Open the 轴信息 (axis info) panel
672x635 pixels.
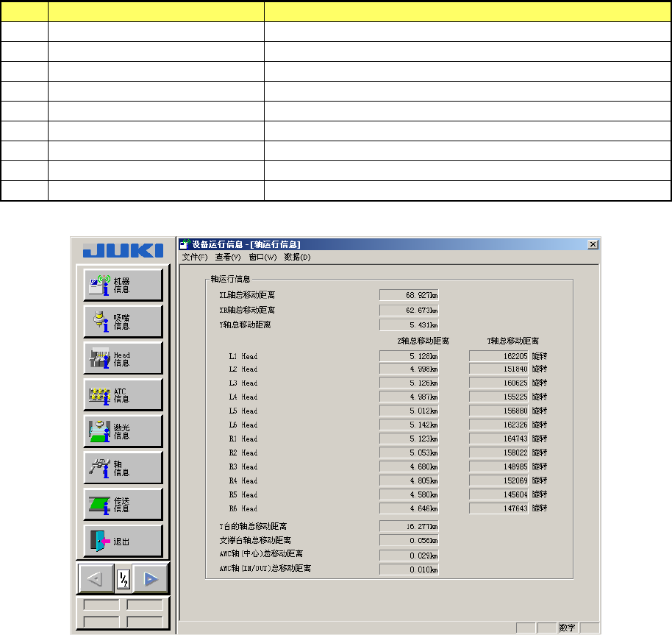click(x=123, y=468)
